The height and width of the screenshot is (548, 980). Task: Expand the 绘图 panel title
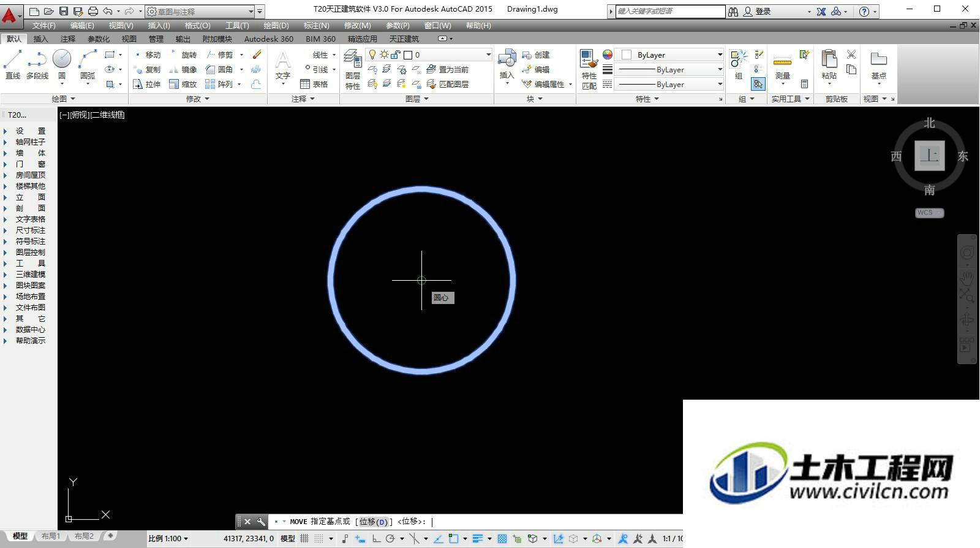click(64, 99)
